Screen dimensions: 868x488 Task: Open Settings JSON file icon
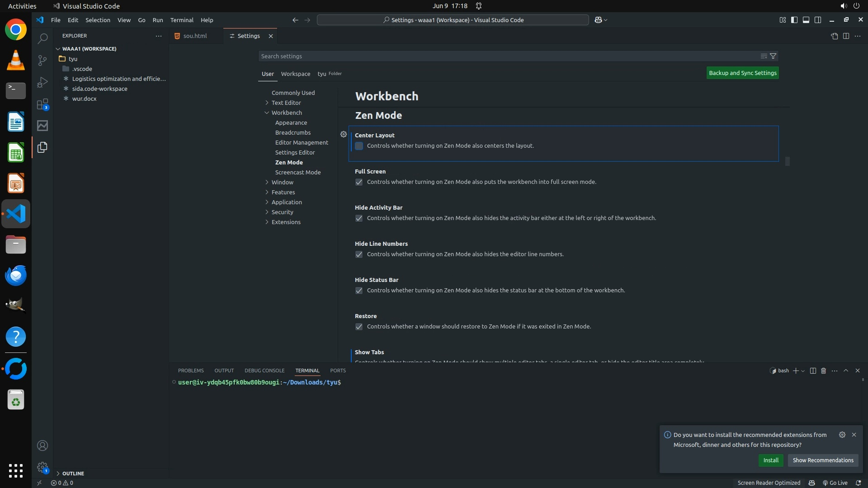click(x=834, y=36)
